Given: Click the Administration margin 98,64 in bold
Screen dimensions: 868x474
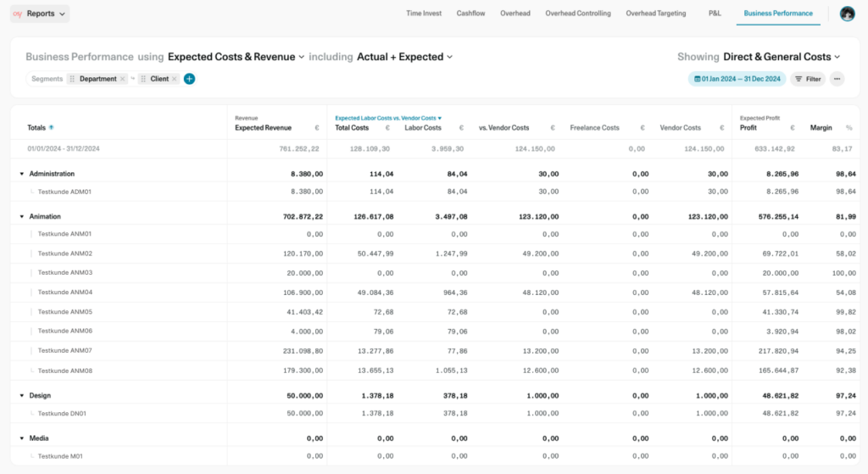Looking at the screenshot, I should click(846, 174).
